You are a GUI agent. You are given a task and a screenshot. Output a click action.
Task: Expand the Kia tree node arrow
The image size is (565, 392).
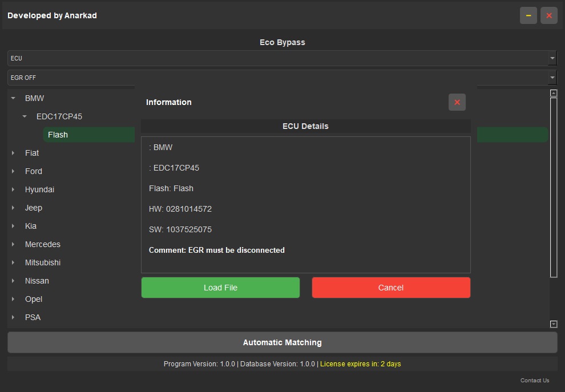coord(13,226)
